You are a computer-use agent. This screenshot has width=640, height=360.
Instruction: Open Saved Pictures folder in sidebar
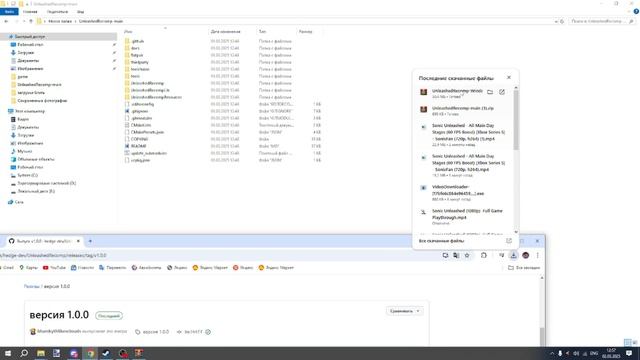point(42,100)
